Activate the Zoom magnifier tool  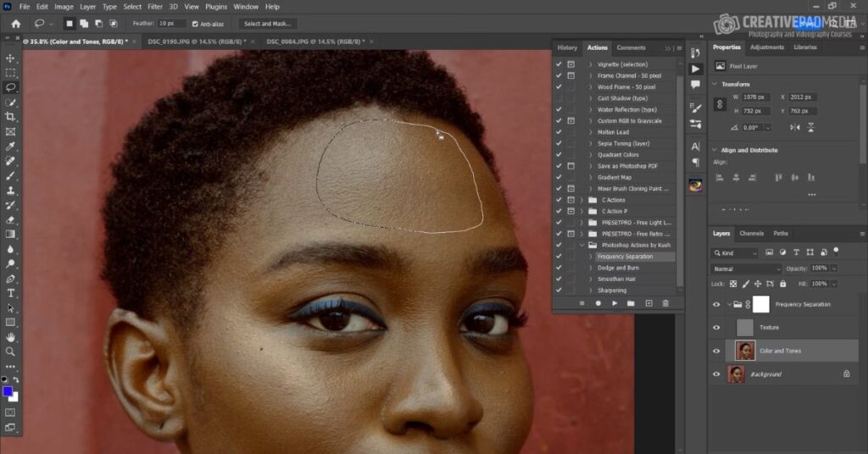pos(10,351)
